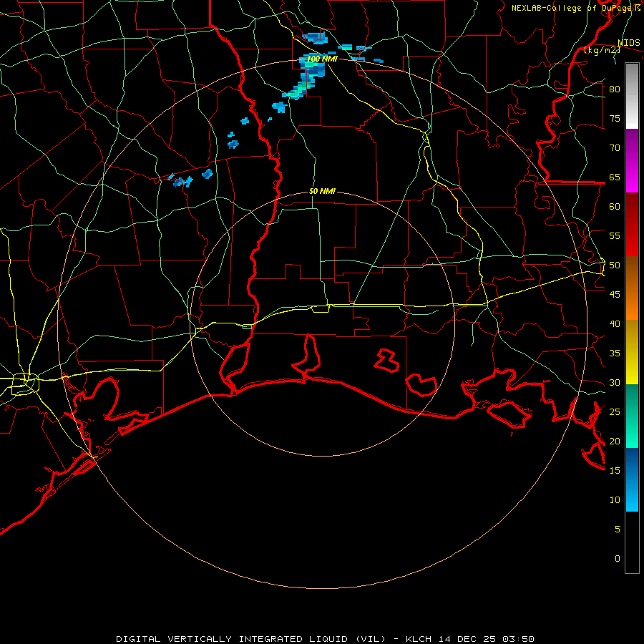Click the legend value 35
This screenshot has width=644, height=644.
tap(615, 353)
